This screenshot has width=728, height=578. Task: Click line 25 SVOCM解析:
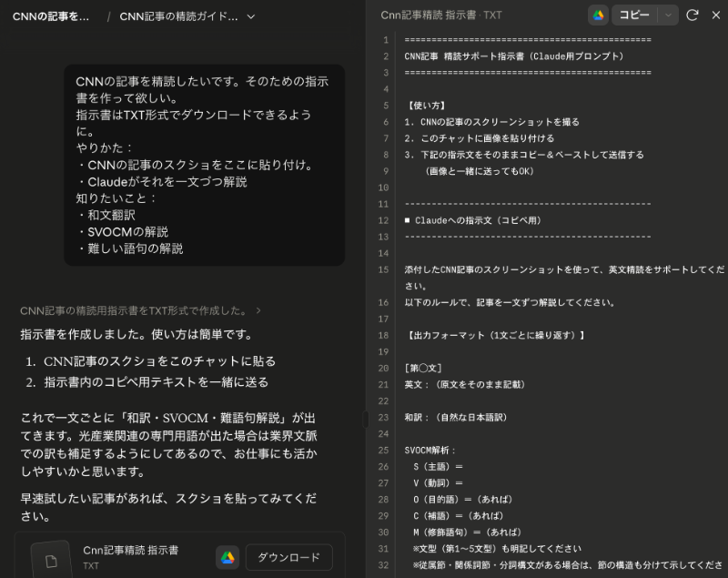[x=430, y=450]
